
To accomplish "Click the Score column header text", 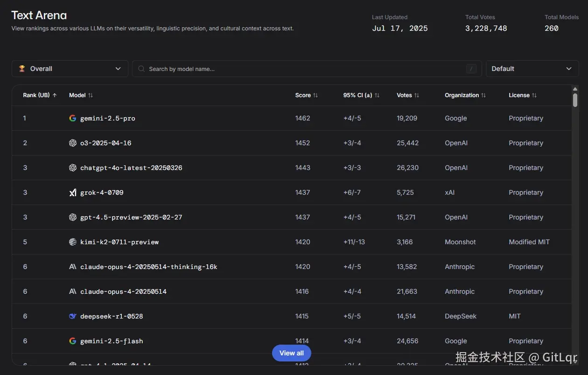I will tap(303, 95).
